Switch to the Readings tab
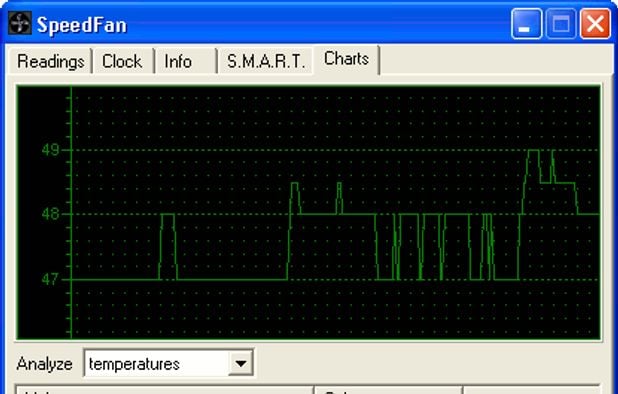618x394 pixels. (50, 61)
